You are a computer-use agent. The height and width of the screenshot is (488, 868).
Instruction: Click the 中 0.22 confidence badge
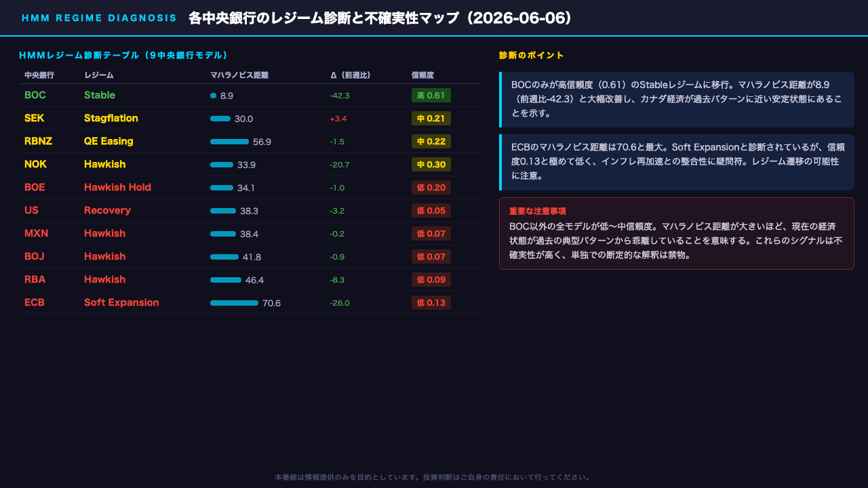coord(431,142)
